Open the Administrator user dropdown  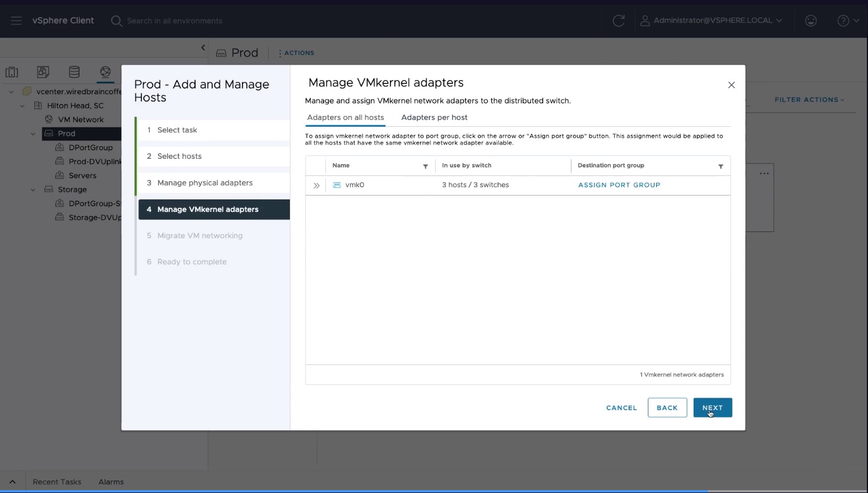tap(712, 21)
